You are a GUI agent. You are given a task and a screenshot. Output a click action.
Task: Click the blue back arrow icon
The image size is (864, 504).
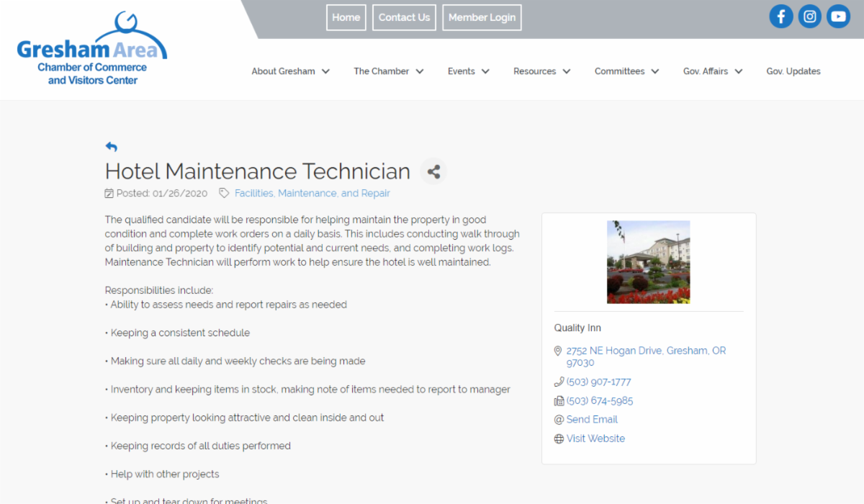pyautogui.click(x=112, y=147)
